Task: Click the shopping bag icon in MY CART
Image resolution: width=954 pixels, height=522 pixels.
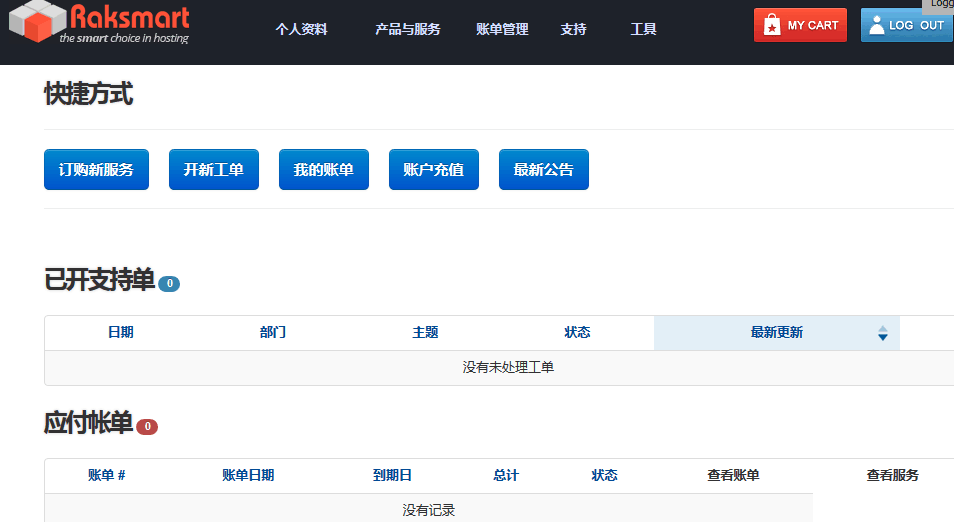Action: click(771, 25)
